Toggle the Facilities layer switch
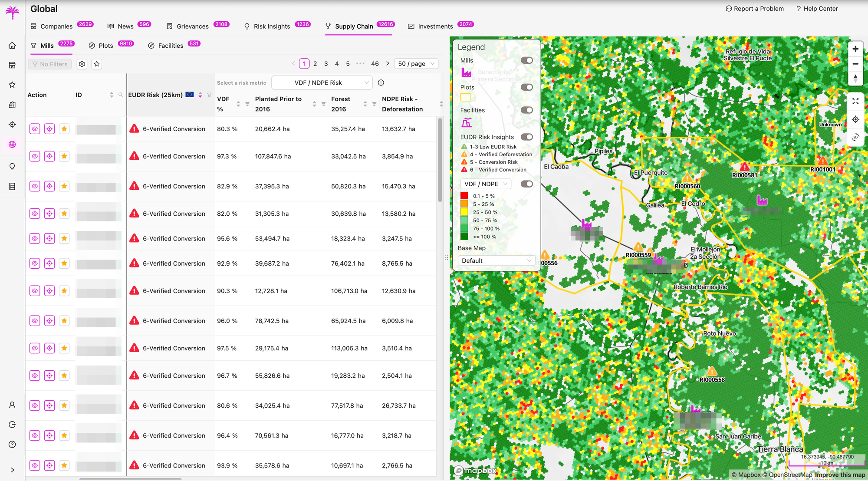868x481 pixels. (x=527, y=110)
